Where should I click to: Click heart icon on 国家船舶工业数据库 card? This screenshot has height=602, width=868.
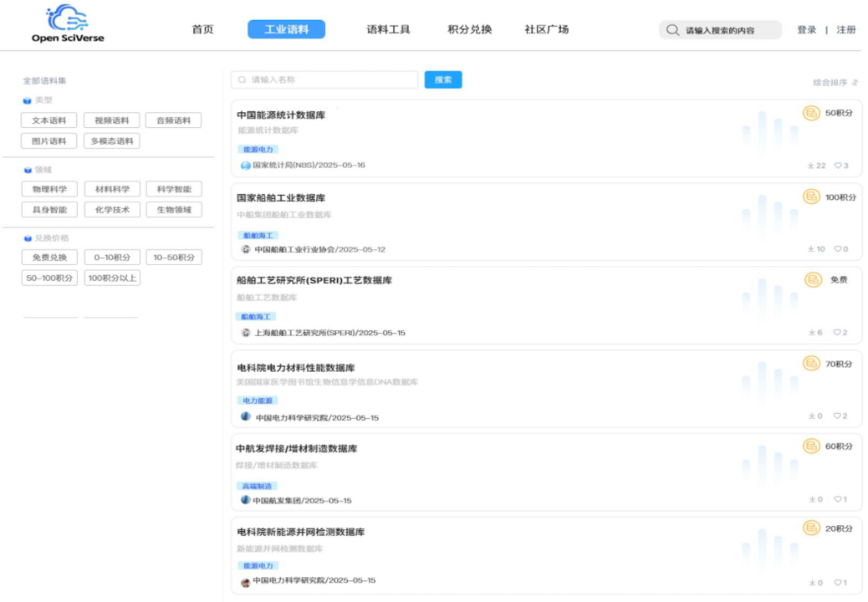coord(838,249)
